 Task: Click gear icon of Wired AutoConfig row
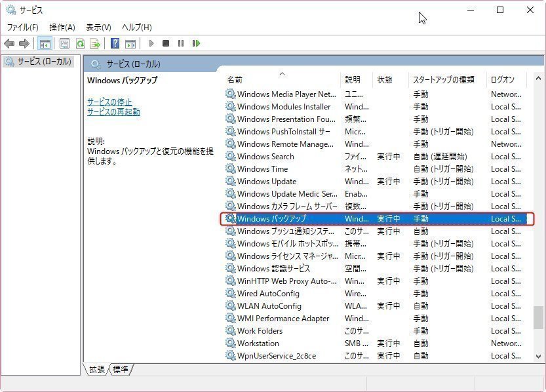(230, 293)
